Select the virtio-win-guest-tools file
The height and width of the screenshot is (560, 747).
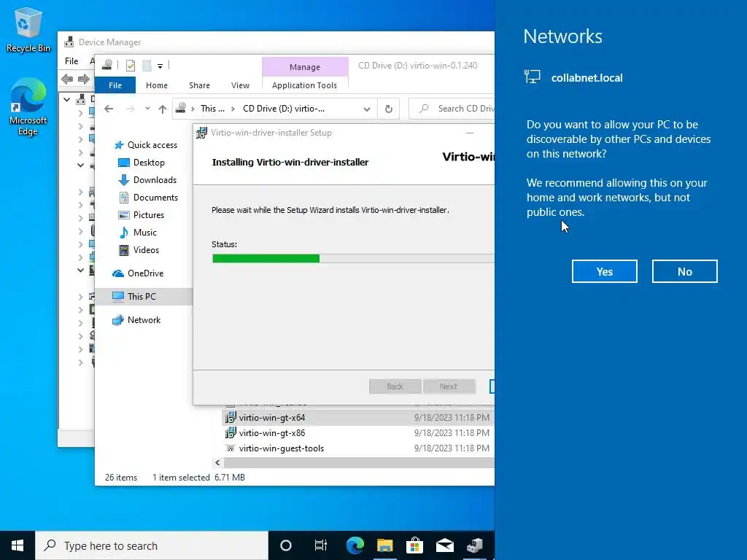(281, 448)
